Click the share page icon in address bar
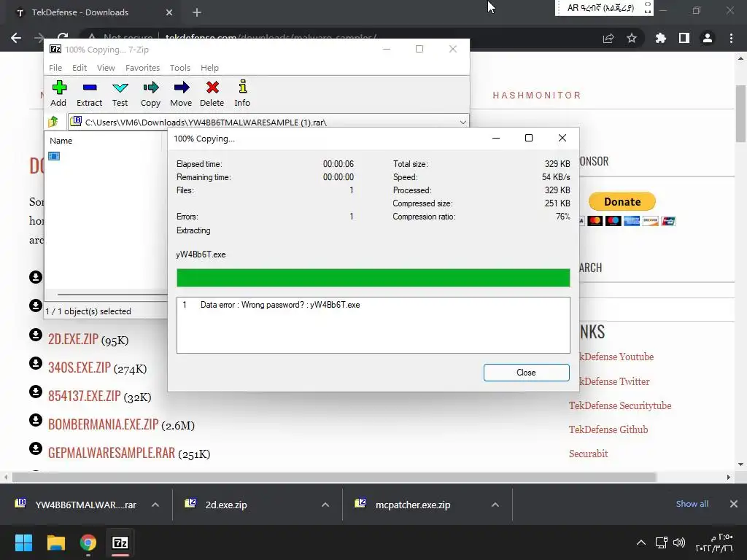The image size is (747, 560). click(608, 38)
